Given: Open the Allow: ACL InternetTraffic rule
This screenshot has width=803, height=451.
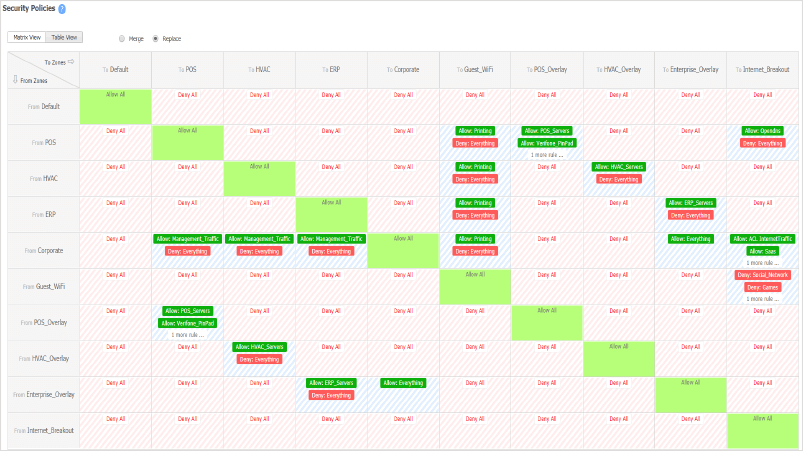Looking at the screenshot, I should [x=762, y=239].
